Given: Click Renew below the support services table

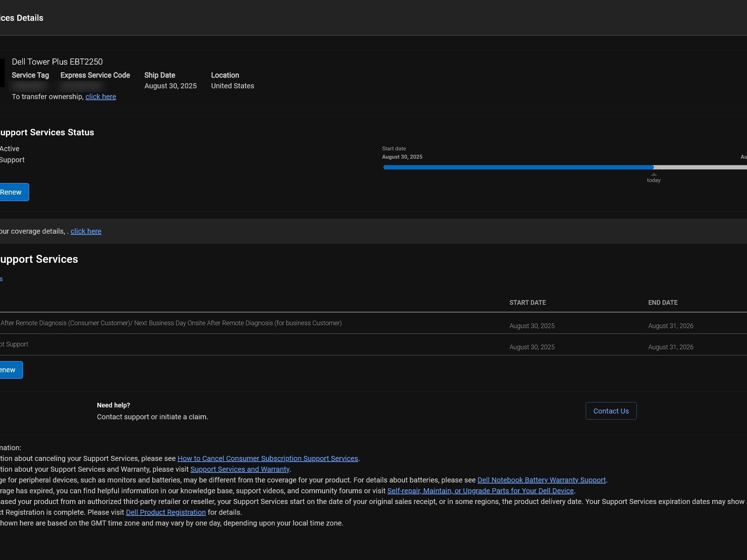Looking at the screenshot, I should click(11, 370).
